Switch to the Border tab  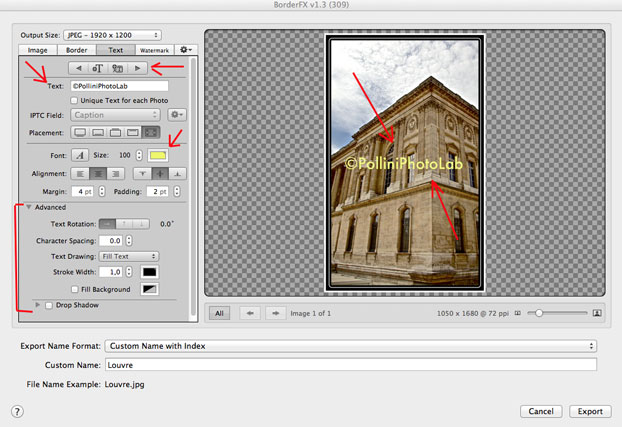pos(77,50)
